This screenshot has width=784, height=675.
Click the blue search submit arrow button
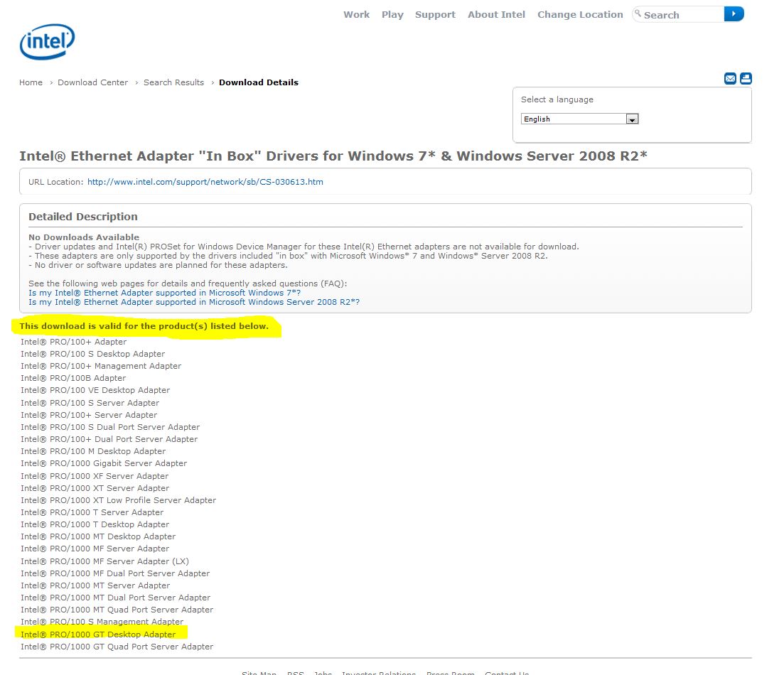click(734, 14)
